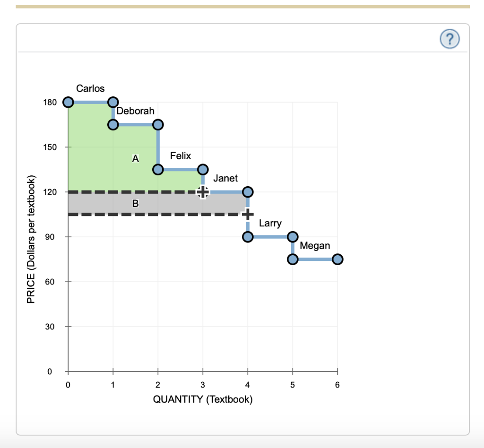Select Megan's rightmost point at quantity 6

click(x=337, y=258)
